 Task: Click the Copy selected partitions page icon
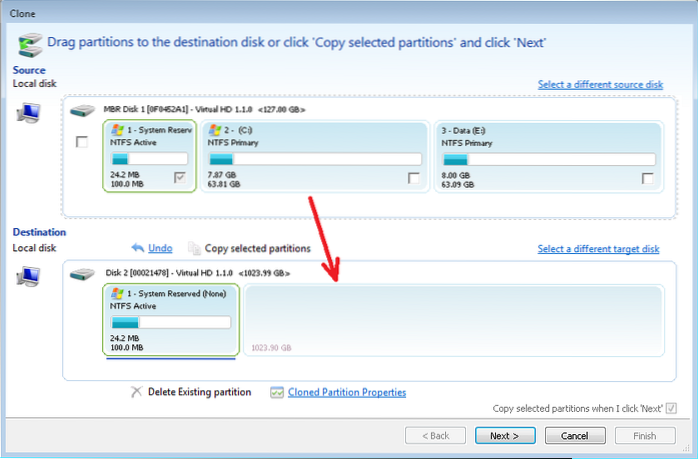point(194,248)
